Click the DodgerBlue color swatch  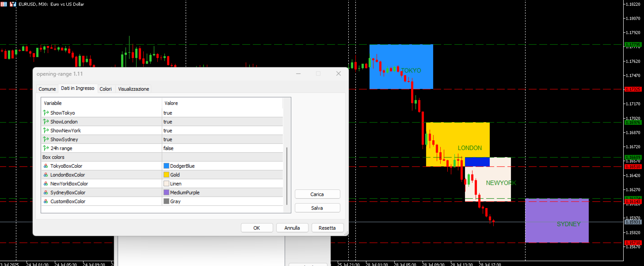tap(166, 166)
